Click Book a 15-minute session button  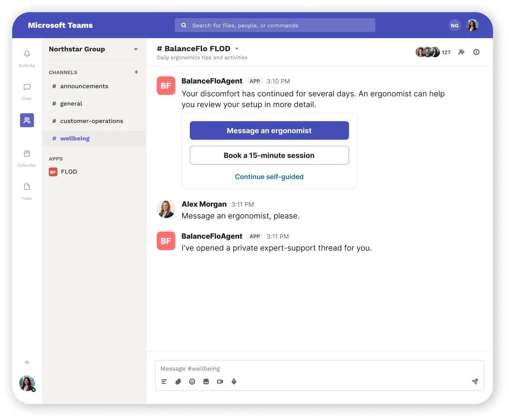pyautogui.click(x=269, y=155)
